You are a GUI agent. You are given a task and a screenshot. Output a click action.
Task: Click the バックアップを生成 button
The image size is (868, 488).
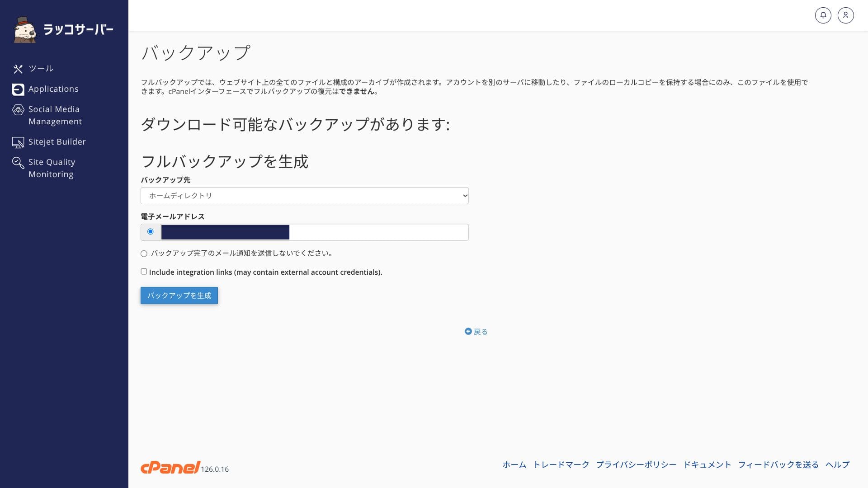tap(179, 296)
